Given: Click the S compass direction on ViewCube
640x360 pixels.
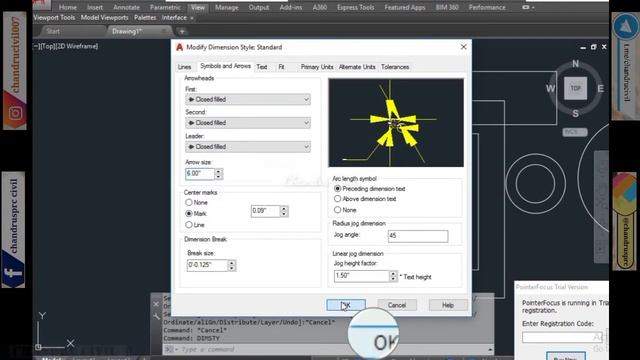Looking at the screenshot, I should [x=576, y=113].
